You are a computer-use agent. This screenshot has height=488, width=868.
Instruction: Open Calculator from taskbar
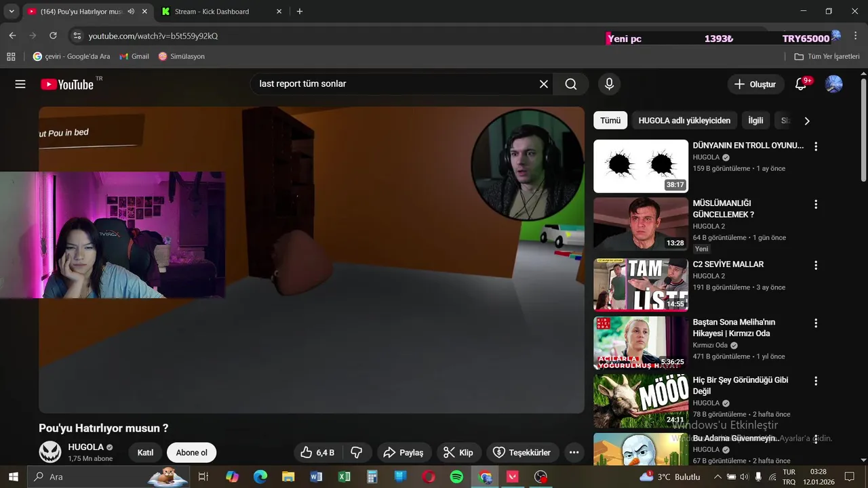pos(372,476)
